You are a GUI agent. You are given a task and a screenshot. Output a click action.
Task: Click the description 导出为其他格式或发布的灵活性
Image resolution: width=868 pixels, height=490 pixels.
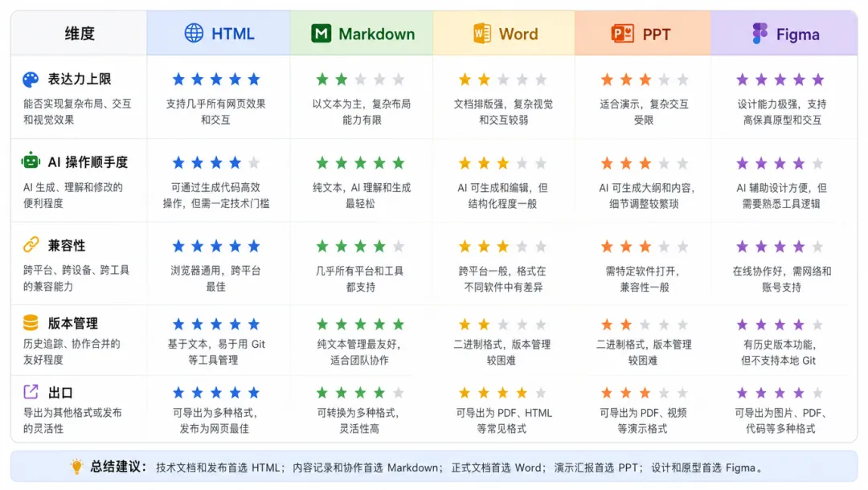[x=72, y=420]
